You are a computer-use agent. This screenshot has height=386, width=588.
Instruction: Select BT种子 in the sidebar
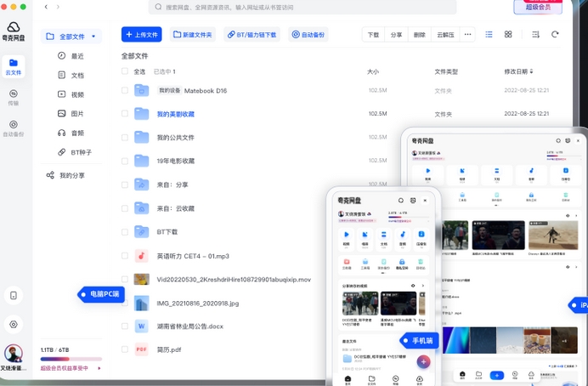(74, 152)
